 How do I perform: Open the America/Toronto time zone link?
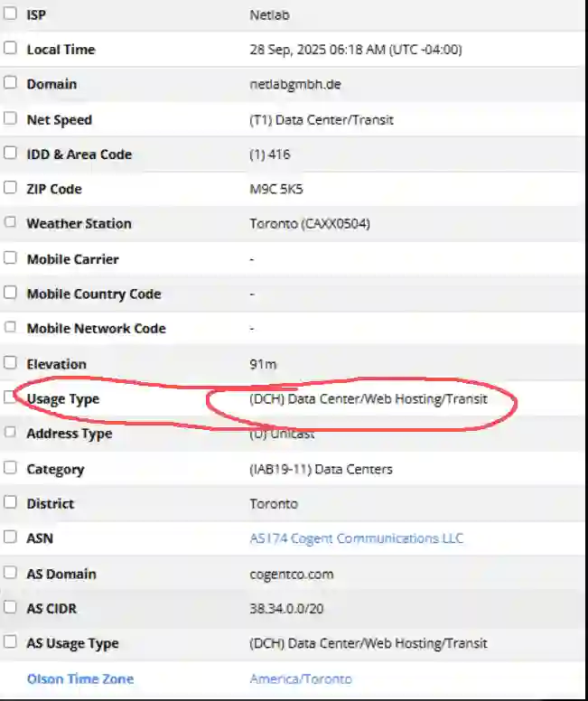pyautogui.click(x=301, y=678)
